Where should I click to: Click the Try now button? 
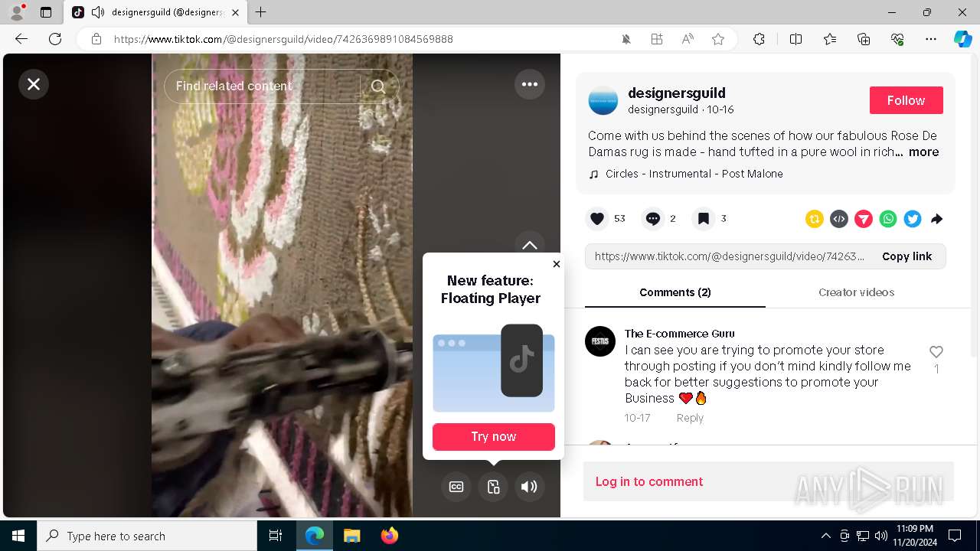tap(494, 436)
